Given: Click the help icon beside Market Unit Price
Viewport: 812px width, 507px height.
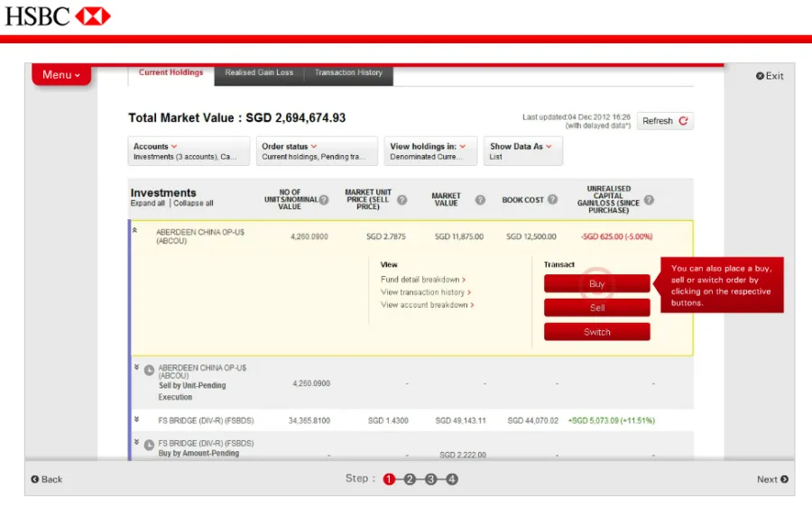Looking at the screenshot, I should 401,200.
